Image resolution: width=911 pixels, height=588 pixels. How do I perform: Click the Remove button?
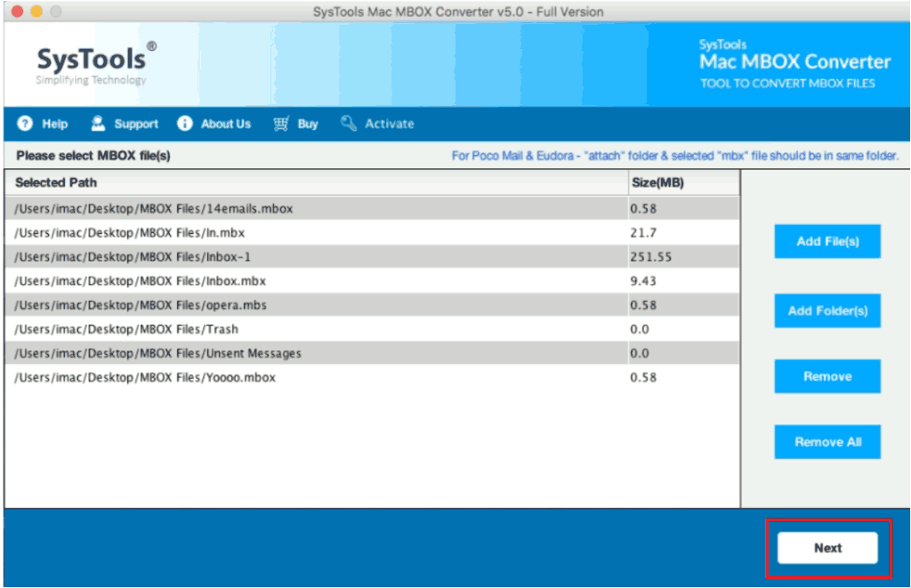pyautogui.click(x=827, y=376)
